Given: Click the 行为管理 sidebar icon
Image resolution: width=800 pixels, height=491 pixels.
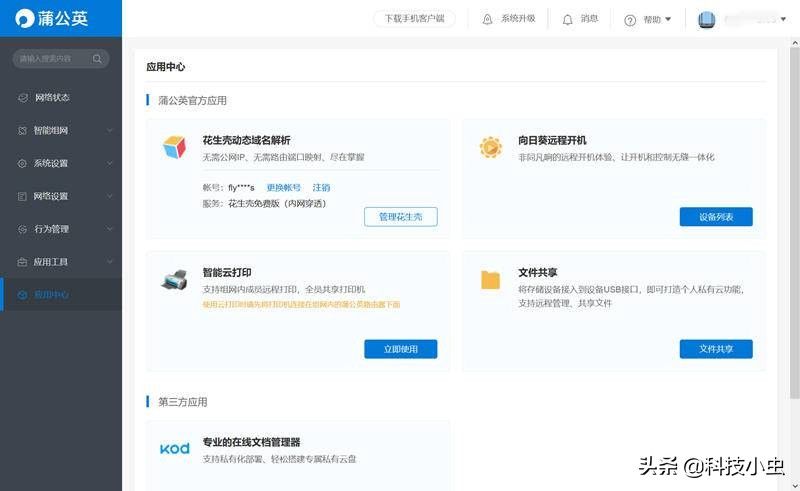Looking at the screenshot, I should coord(22,229).
